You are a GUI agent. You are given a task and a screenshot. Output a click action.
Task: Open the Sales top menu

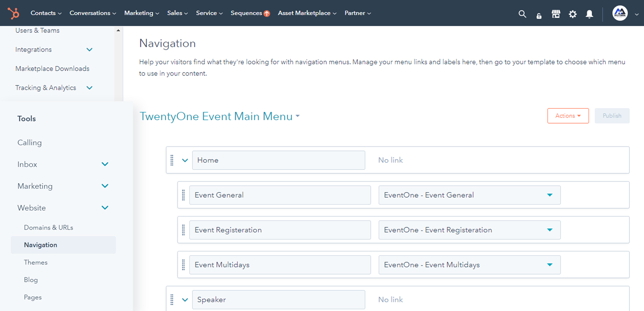(x=177, y=13)
